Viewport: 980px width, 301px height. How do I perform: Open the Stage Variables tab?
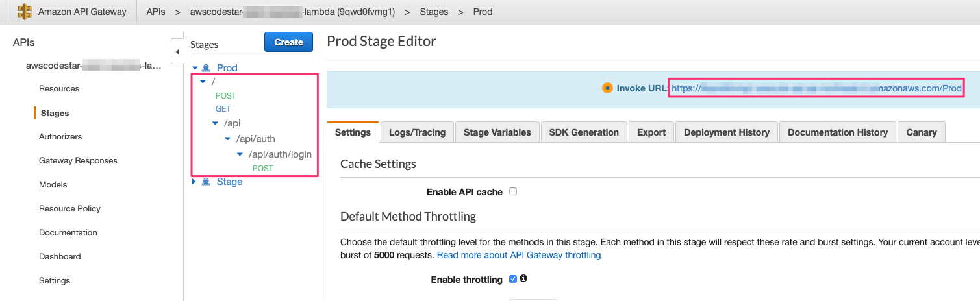point(497,132)
